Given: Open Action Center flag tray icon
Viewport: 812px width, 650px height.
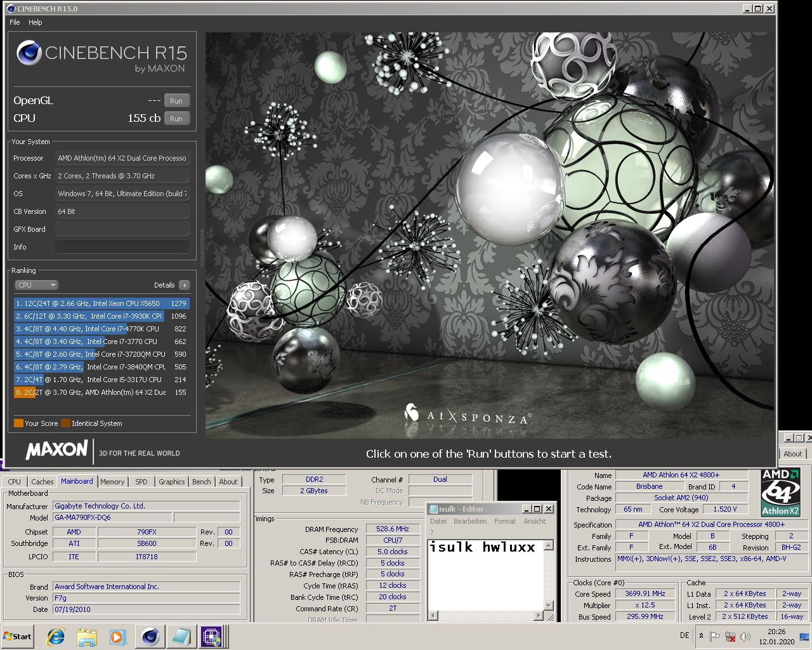Looking at the screenshot, I should 715,636.
